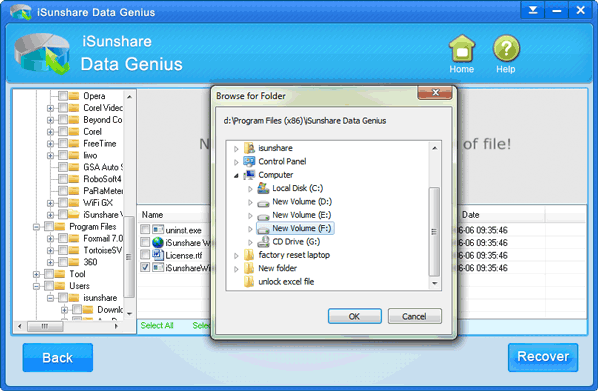The image size is (598, 391).
Task: Expand Local Disk (C:) node
Action: tap(250, 188)
